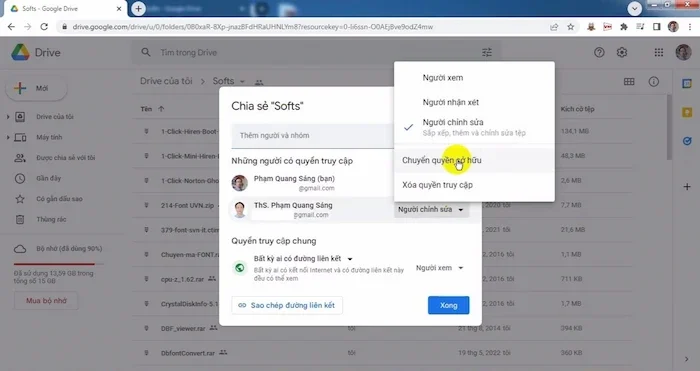
Task: Go to Drive của tôi breadcrumb
Action: [166, 81]
